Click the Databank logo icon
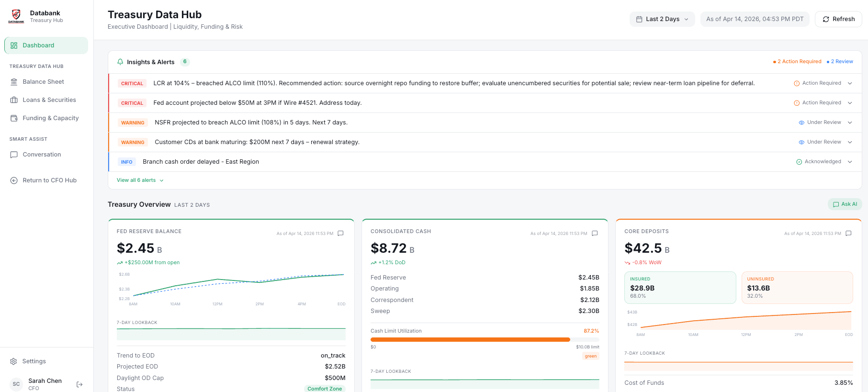This screenshot has height=392, width=868. tap(16, 16)
